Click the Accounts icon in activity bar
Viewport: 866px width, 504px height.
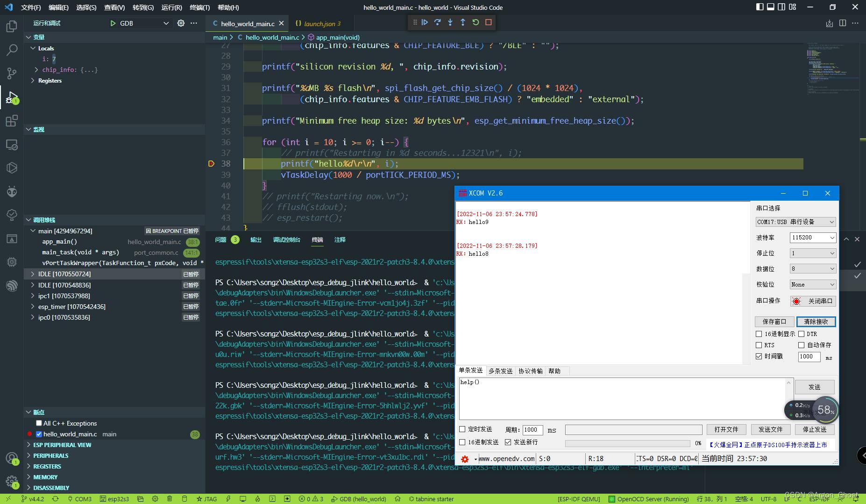point(12,458)
